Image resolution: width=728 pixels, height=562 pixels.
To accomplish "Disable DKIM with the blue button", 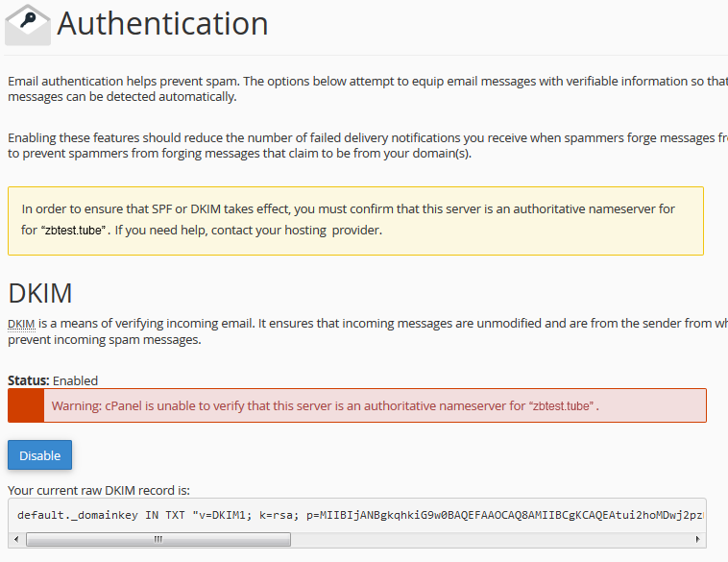I will click(39, 455).
